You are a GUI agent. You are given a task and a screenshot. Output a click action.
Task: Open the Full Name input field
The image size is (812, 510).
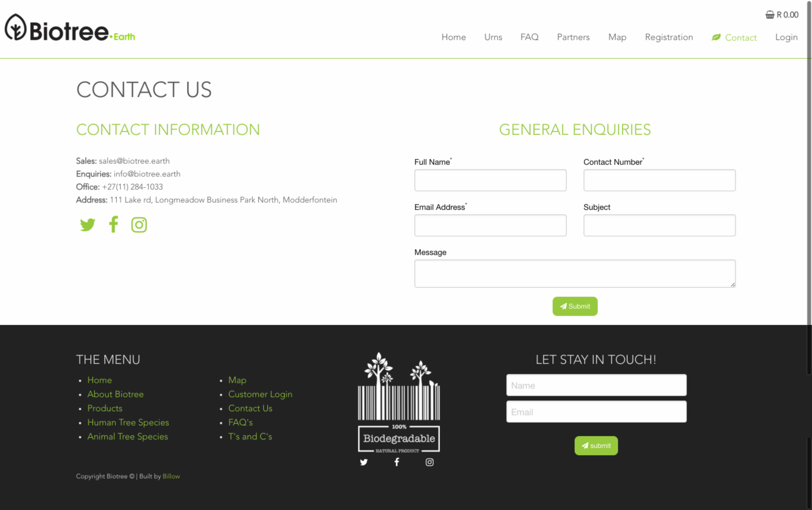pos(490,180)
